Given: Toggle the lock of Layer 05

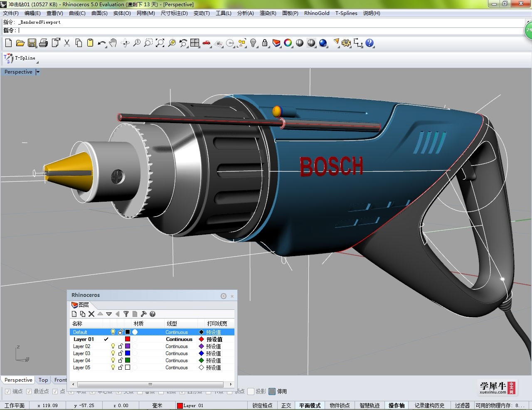Looking at the screenshot, I should (120, 367).
